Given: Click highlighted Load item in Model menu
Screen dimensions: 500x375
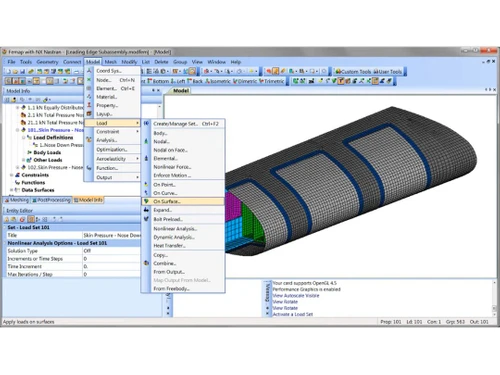Looking at the screenshot, I should (x=112, y=123).
